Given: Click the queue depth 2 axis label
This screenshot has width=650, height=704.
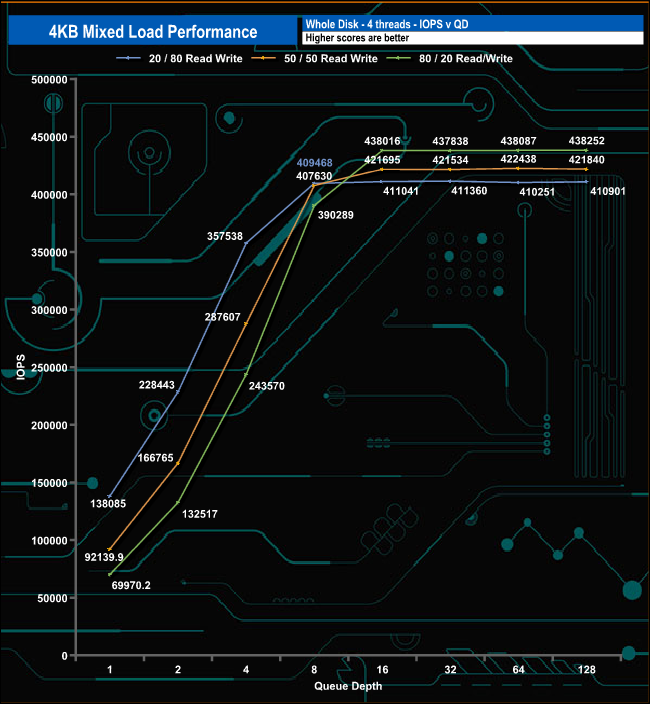Looking at the screenshot, I should click(178, 670).
